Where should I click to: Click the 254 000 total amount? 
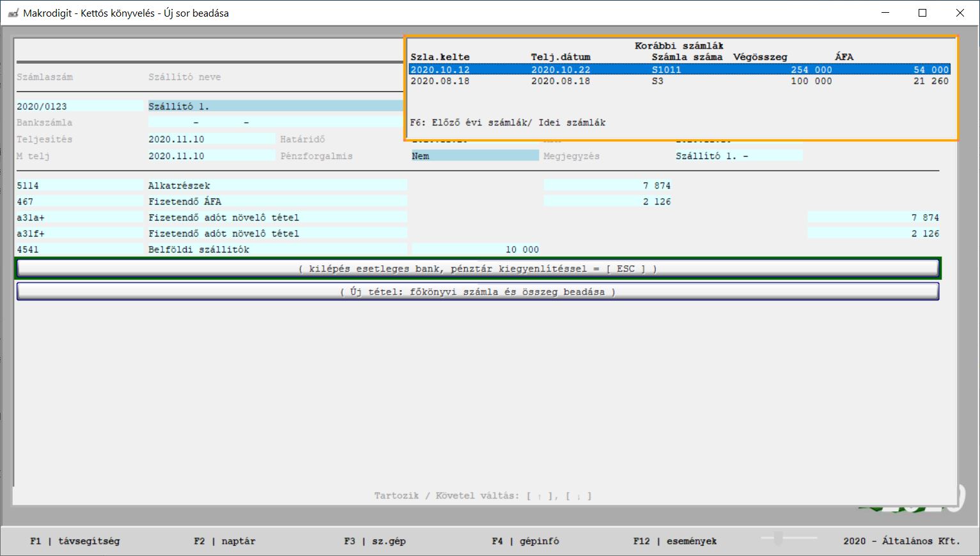click(811, 70)
